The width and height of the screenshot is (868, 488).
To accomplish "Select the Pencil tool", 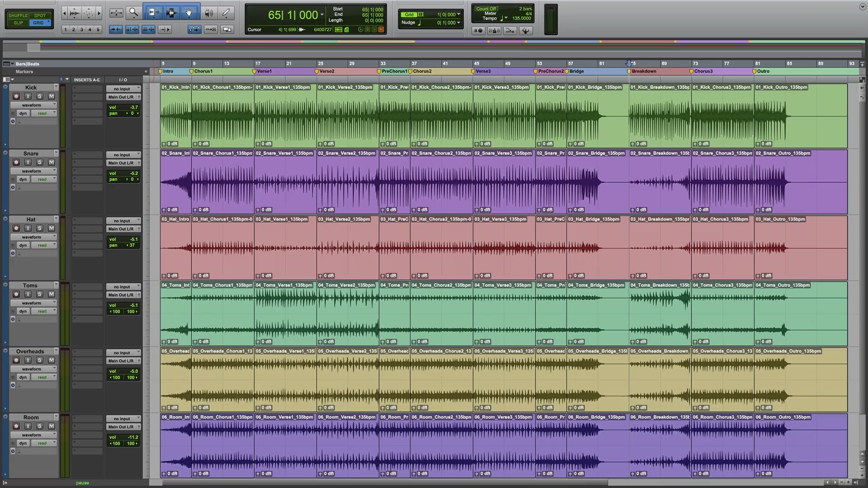I will coord(226,13).
